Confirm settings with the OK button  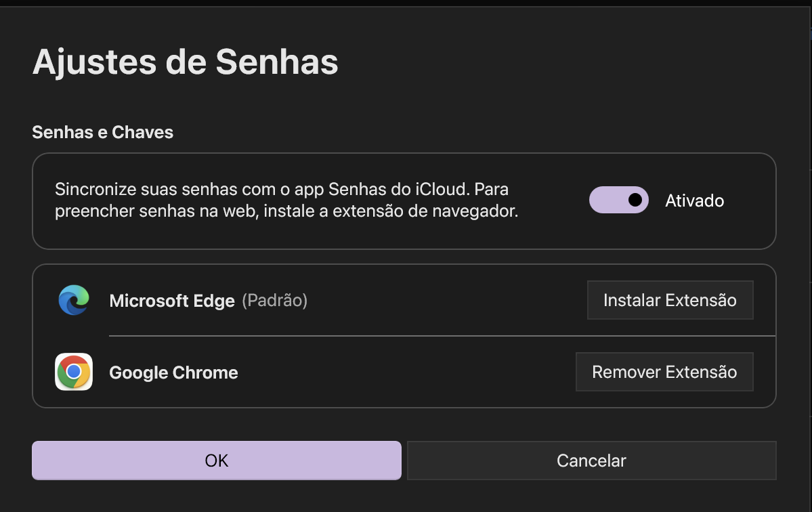tap(217, 461)
